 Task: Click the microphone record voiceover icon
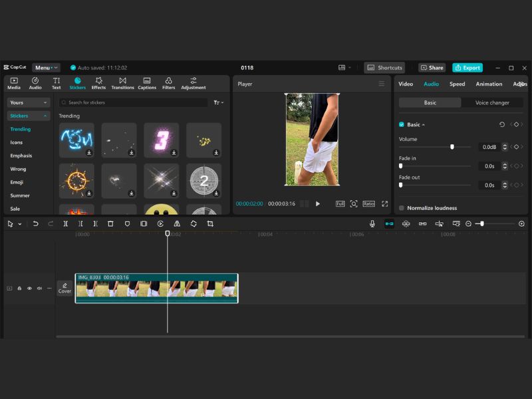coord(372,224)
